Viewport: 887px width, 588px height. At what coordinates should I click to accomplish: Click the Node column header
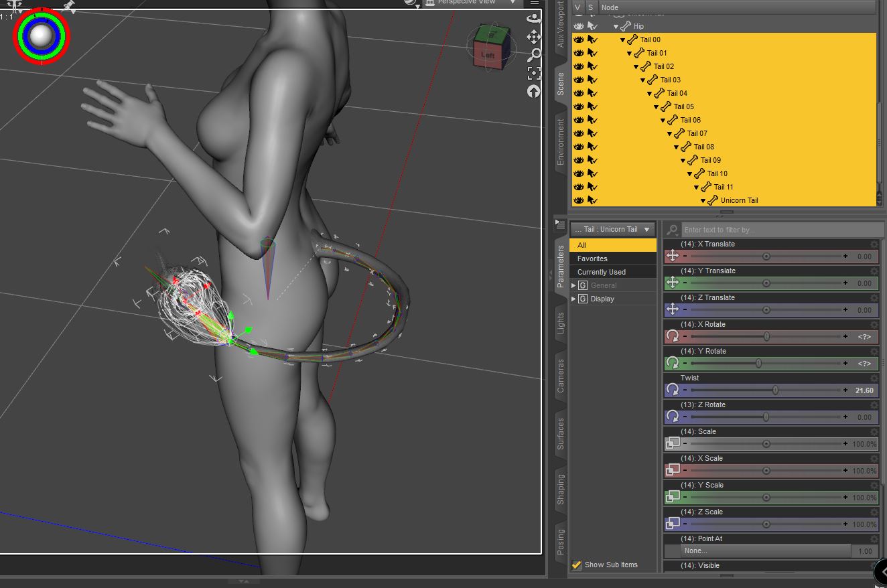[x=736, y=7]
